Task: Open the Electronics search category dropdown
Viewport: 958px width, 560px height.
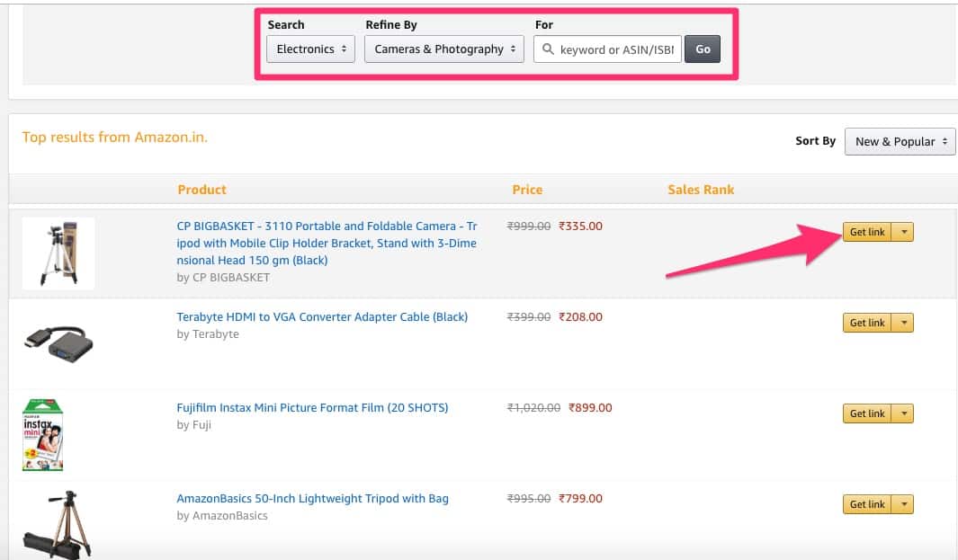Action: tap(310, 49)
